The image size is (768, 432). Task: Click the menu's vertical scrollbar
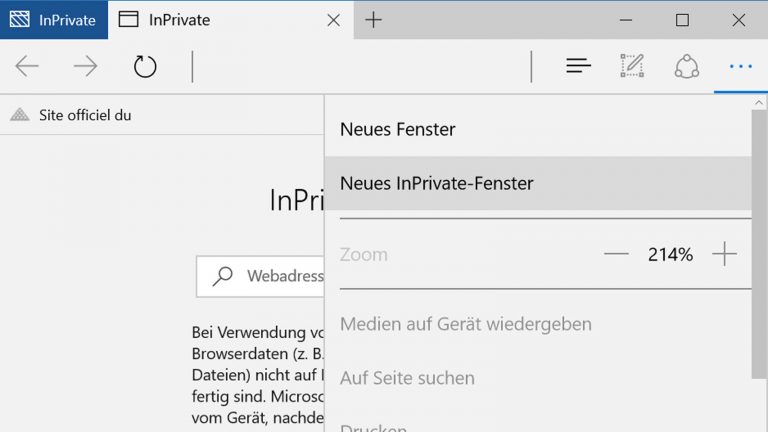coord(759,250)
